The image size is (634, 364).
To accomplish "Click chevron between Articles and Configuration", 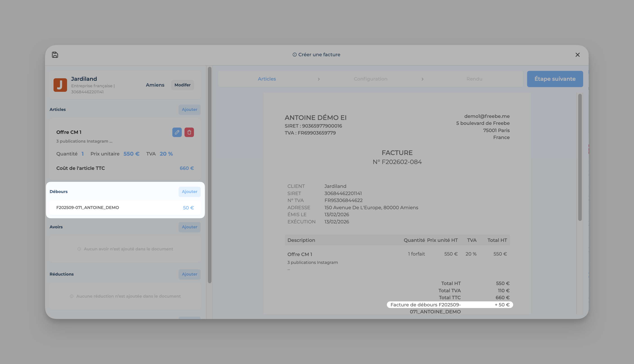I will pyautogui.click(x=319, y=79).
